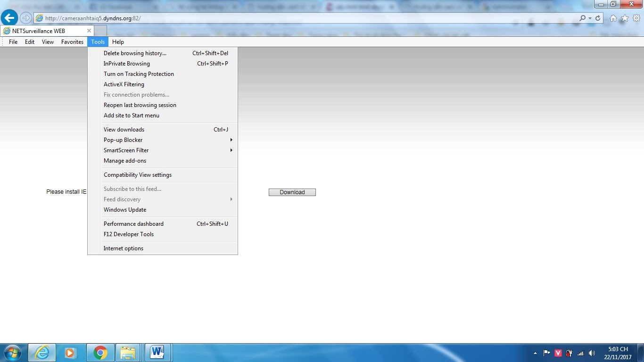Expand the Pop-up Blocker submenu

pos(163,140)
